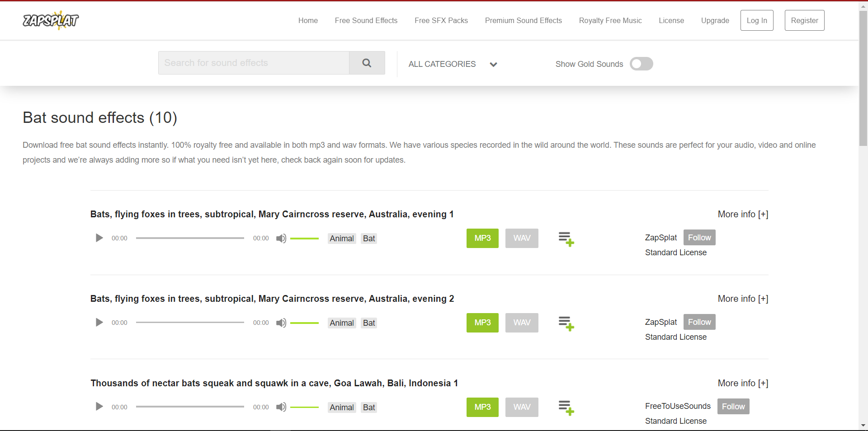Download nectar bats sound as WAV
This screenshot has width=868, height=431.
coord(522,407)
